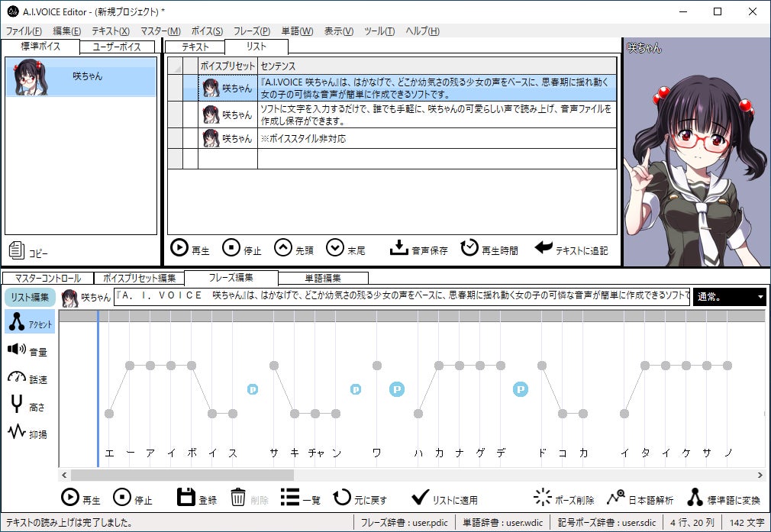This screenshot has width=771, height=532.
Task: Open the ヘルプ(H) menu
Action: click(x=422, y=31)
